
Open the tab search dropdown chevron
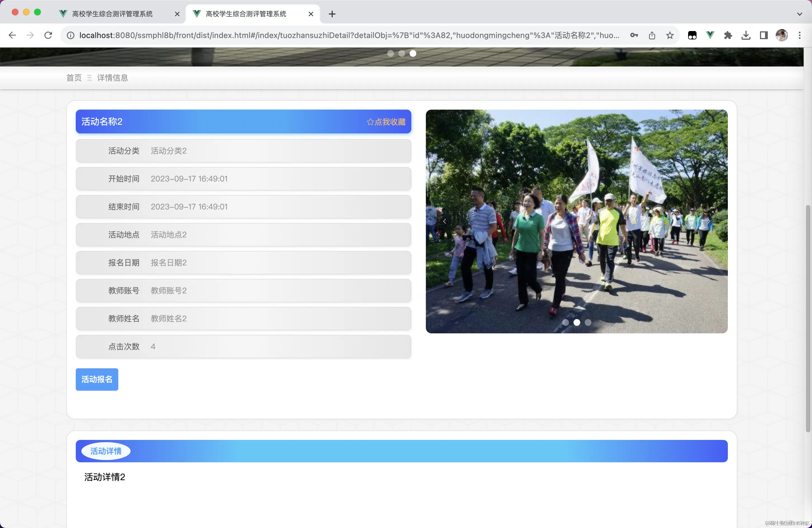(799, 14)
